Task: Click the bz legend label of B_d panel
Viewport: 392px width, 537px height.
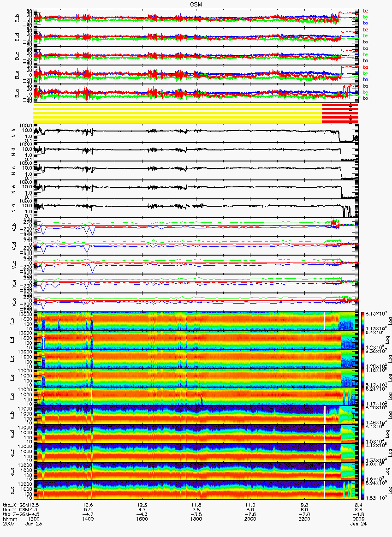Action: [366, 30]
